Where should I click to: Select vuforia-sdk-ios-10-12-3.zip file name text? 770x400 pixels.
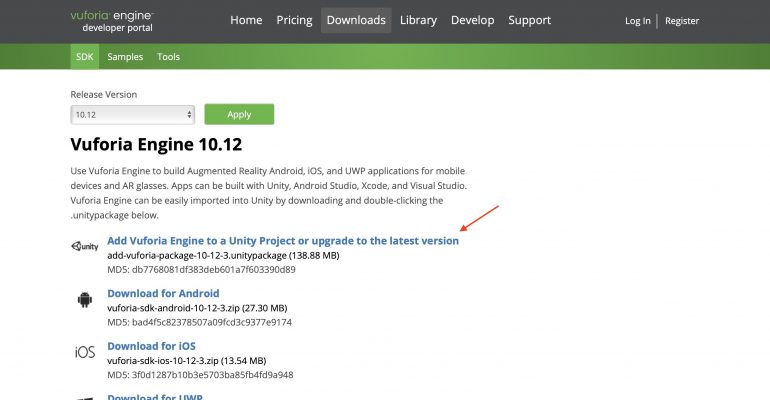point(163,360)
